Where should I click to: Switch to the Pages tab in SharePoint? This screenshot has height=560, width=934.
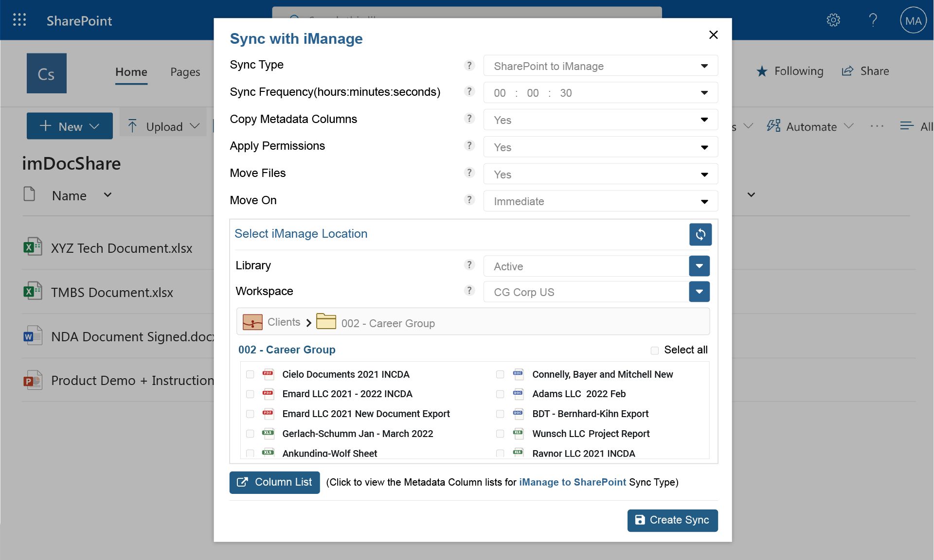point(183,70)
